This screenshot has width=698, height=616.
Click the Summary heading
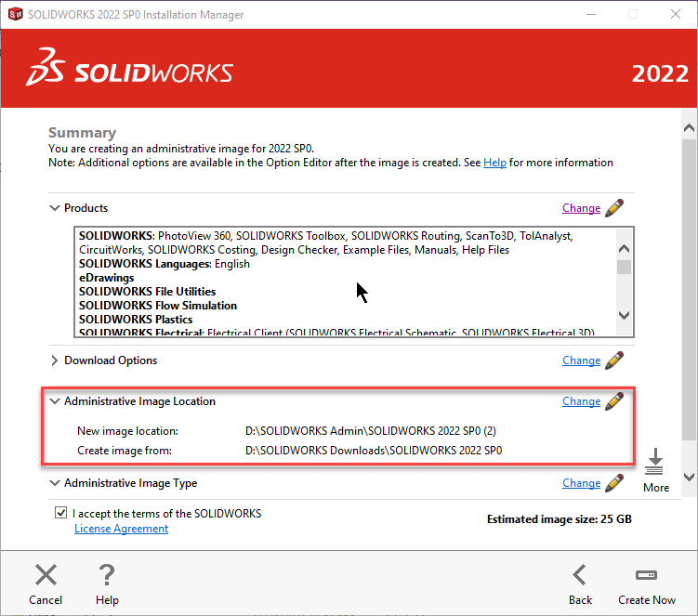coord(82,133)
